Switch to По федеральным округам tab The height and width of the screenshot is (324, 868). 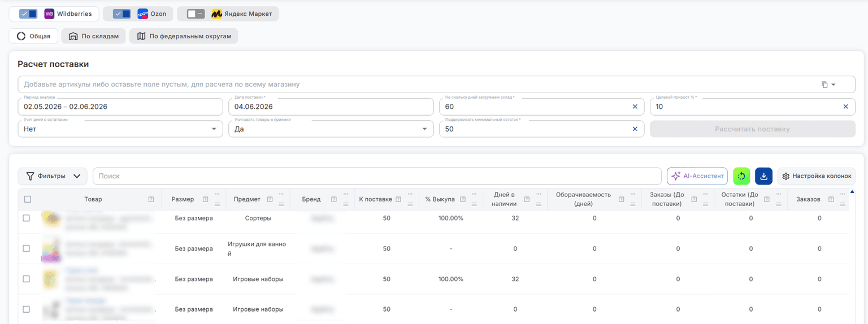pos(184,36)
